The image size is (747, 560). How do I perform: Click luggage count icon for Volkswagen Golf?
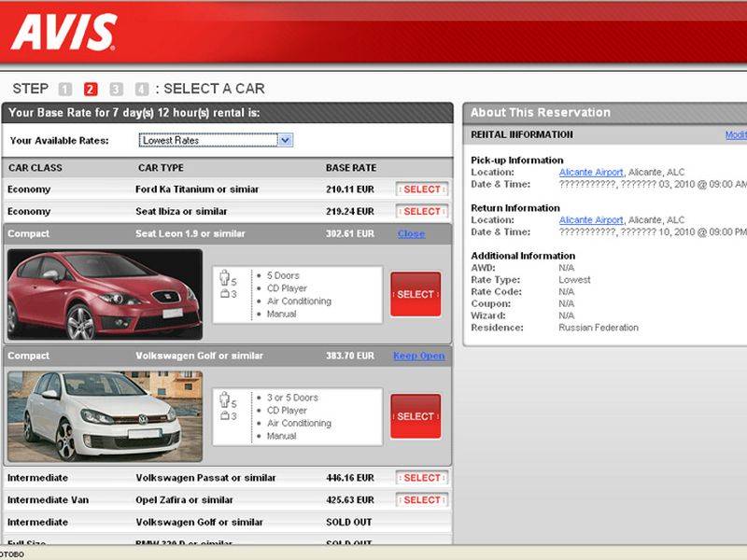(225, 415)
